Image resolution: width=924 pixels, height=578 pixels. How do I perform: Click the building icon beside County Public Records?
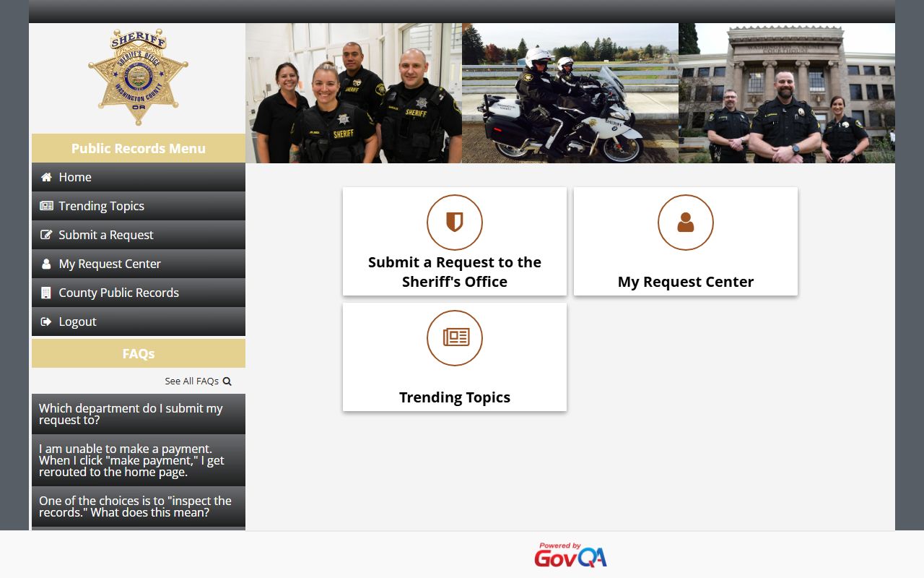(x=46, y=293)
